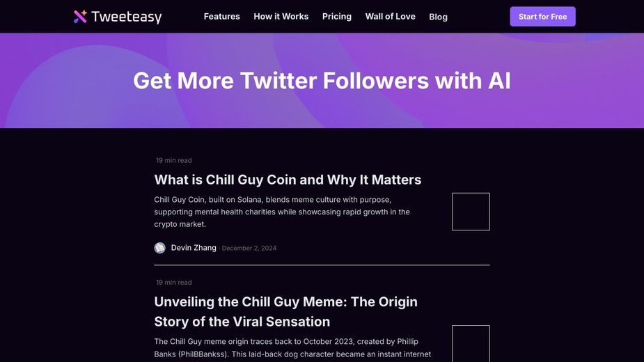Screen dimensions: 644x362
Task: Open the Pricing page link
Action: pyautogui.click(x=337, y=16)
